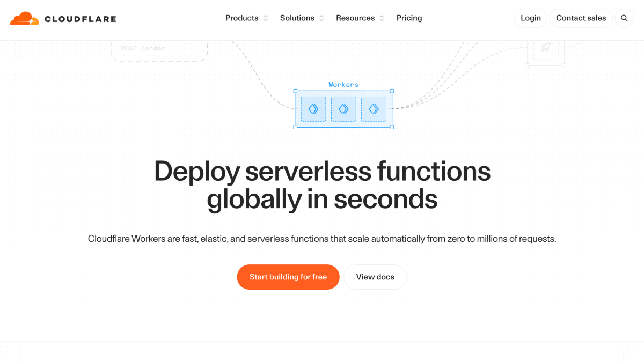Expand the Resources chevron
Screen dimensions: 644x362
click(x=382, y=18)
